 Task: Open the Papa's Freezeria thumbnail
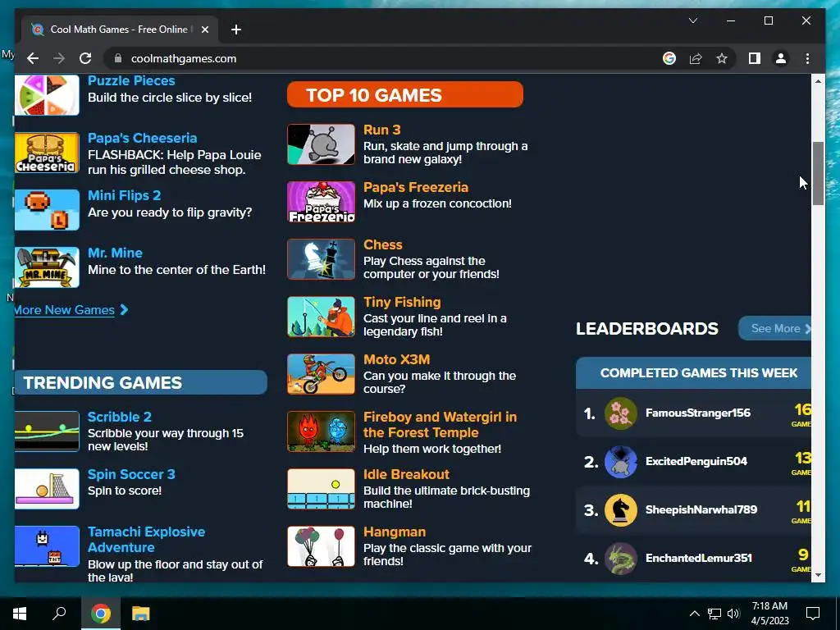click(x=321, y=202)
